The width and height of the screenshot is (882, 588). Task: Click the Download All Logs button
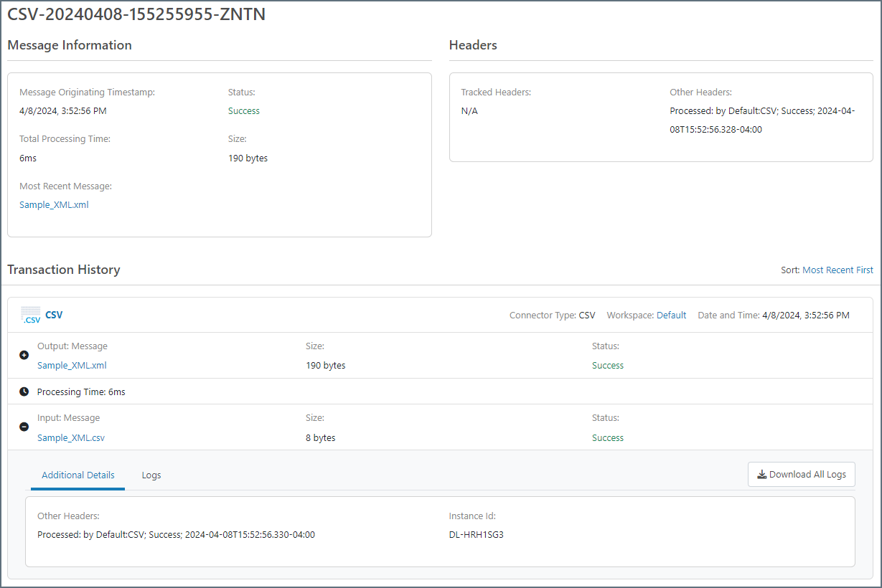point(802,474)
